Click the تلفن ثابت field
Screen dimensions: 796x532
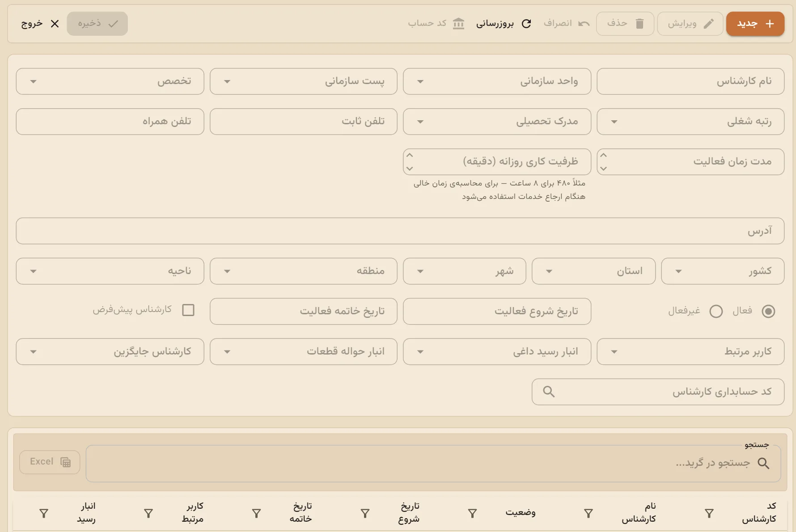tap(304, 122)
